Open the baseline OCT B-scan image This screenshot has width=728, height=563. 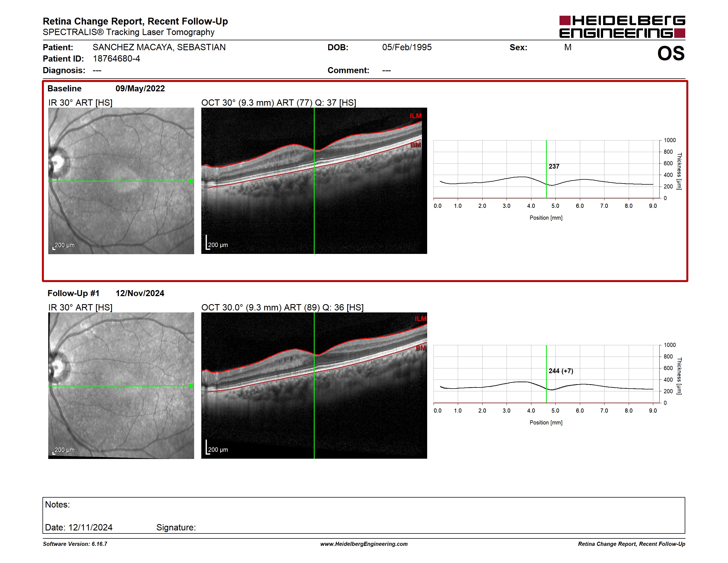point(314,181)
